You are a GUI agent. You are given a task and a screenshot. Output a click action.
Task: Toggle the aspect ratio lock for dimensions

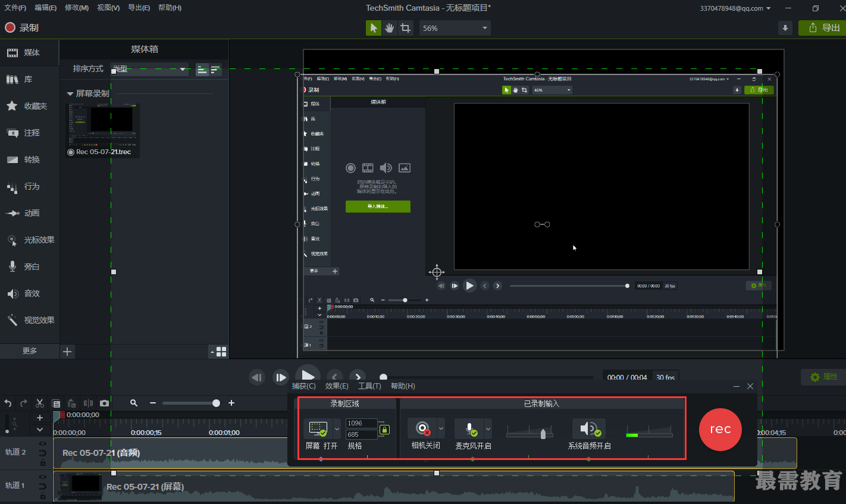[384, 429]
